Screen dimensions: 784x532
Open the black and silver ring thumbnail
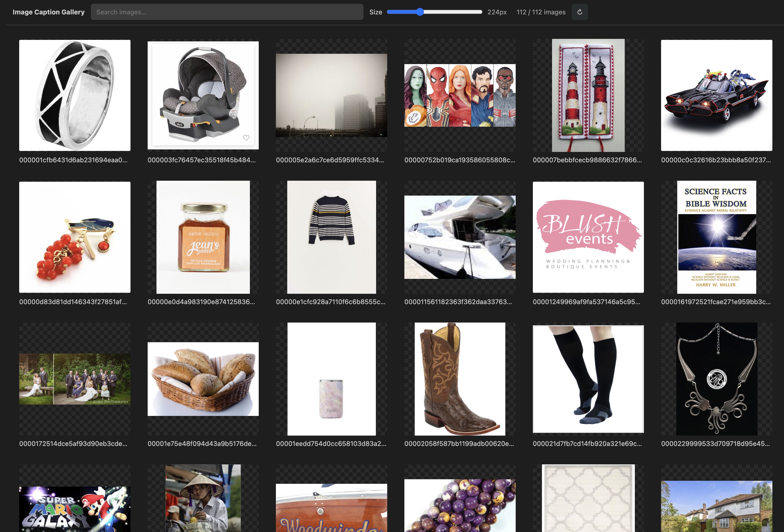pos(75,95)
